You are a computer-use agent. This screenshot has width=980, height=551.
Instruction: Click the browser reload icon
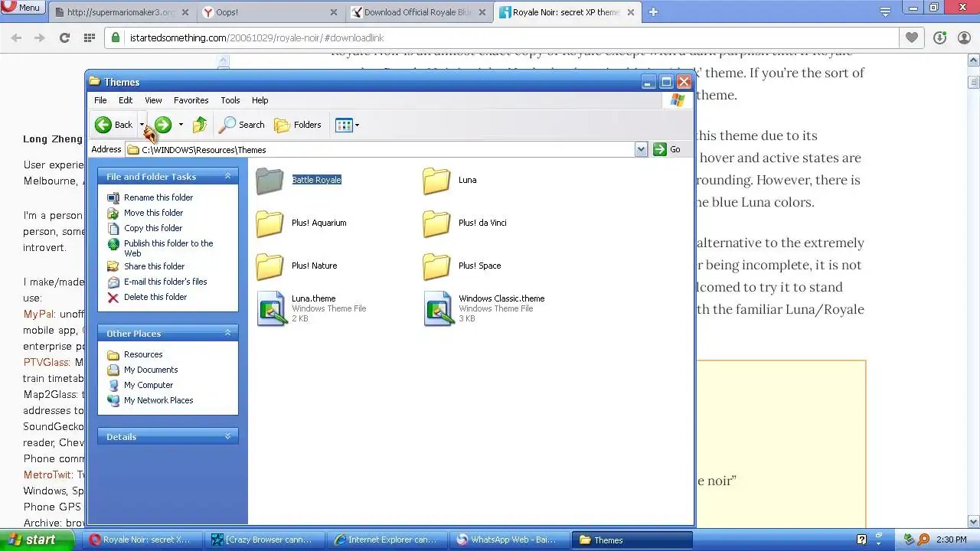tap(64, 37)
